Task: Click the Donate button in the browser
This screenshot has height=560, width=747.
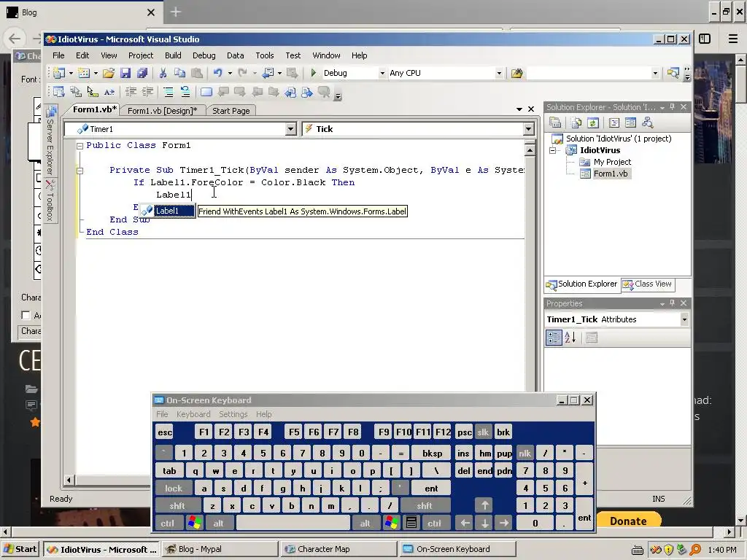Action: (628, 521)
